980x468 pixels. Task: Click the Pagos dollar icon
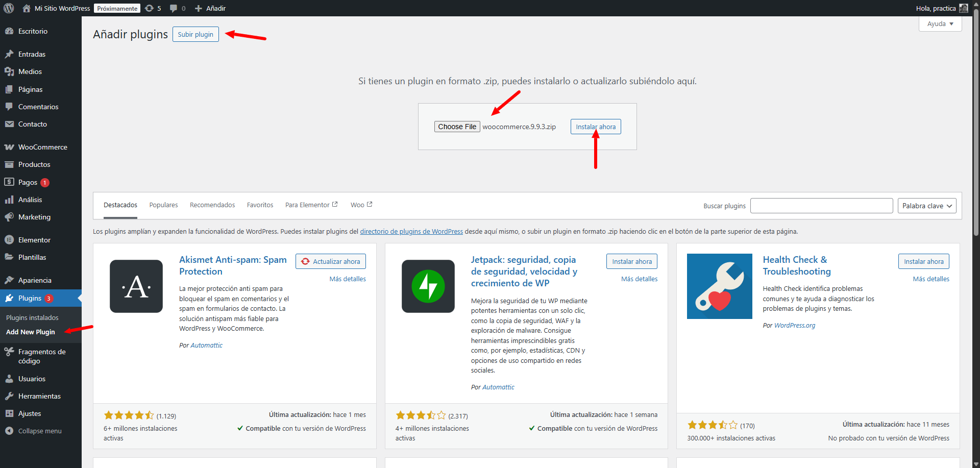[x=9, y=182]
